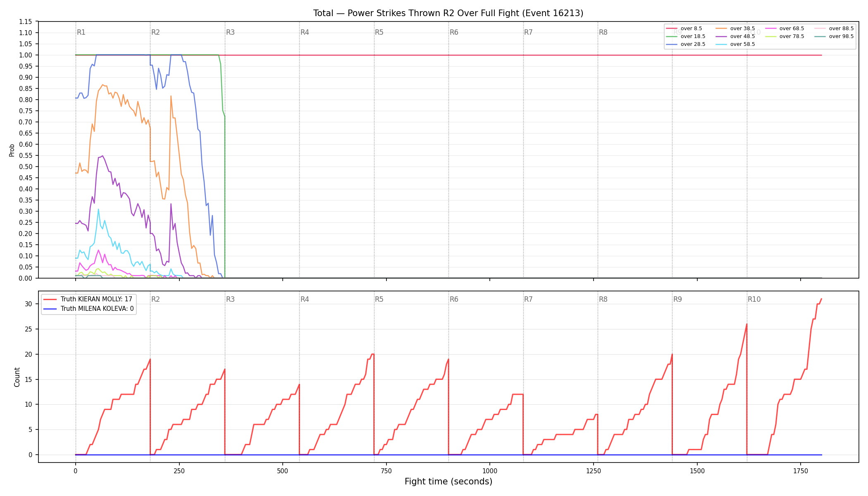
Task: Click the red line swatch beside KIERAN MOLLY
Action: tap(50, 299)
